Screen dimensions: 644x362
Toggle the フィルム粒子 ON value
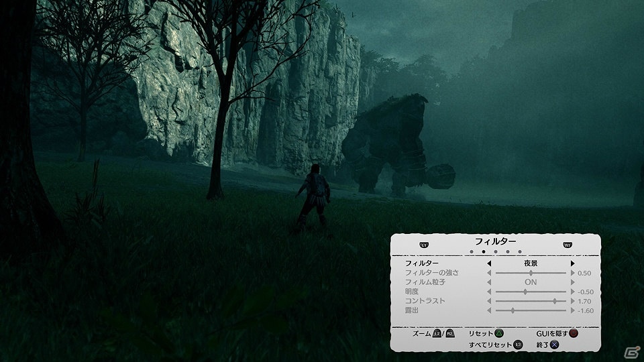click(x=531, y=282)
